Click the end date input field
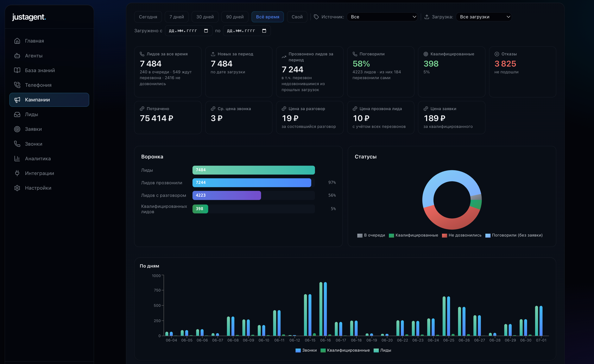 pyautogui.click(x=247, y=31)
